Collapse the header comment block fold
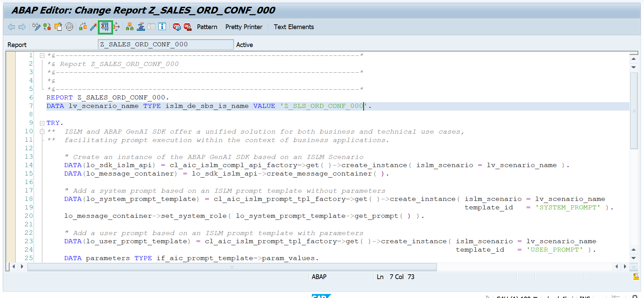This screenshot has width=644, height=298. point(42,55)
